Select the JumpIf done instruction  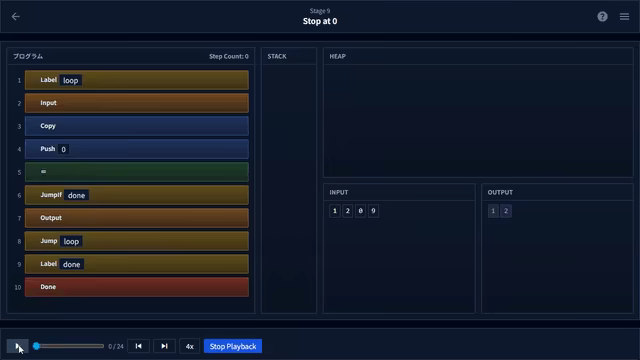point(136,195)
